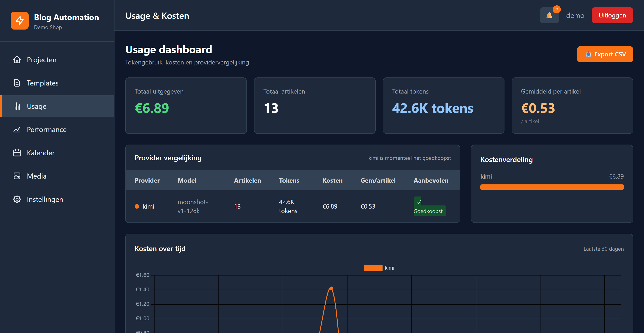Click the Totaal artikelen 13 card
The image size is (644, 333).
point(314,106)
